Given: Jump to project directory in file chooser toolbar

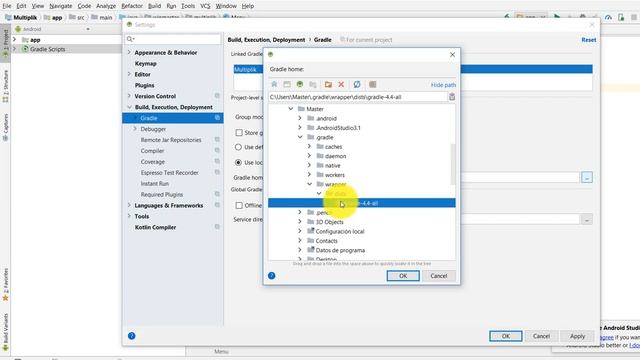Looking at the screenshot, I should point(300,84).
